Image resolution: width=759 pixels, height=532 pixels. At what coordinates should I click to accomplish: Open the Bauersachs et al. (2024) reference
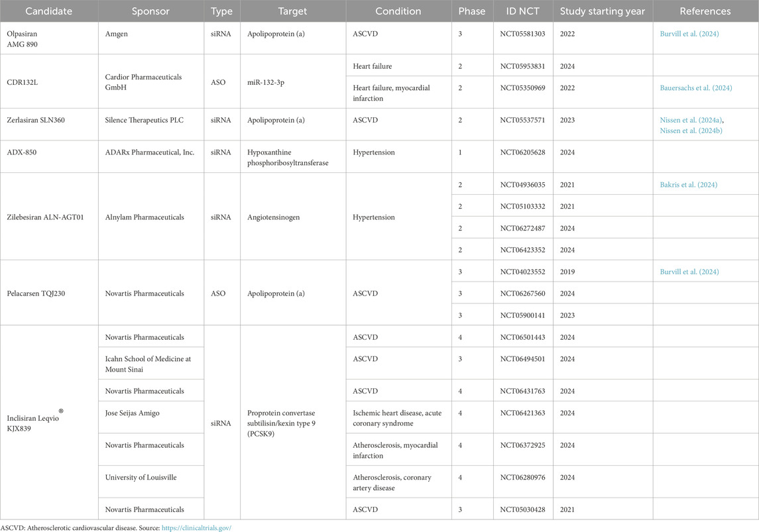pos(695,88)
